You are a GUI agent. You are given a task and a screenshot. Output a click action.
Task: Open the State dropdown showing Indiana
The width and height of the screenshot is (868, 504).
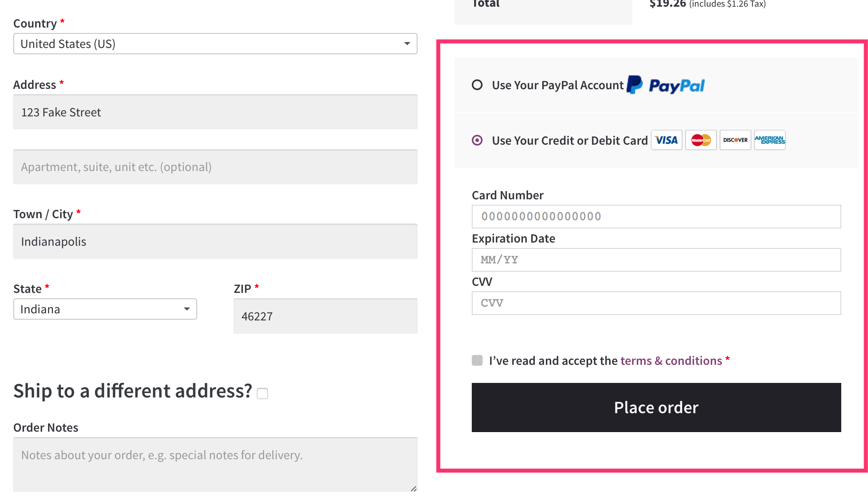tap(105, 309)
